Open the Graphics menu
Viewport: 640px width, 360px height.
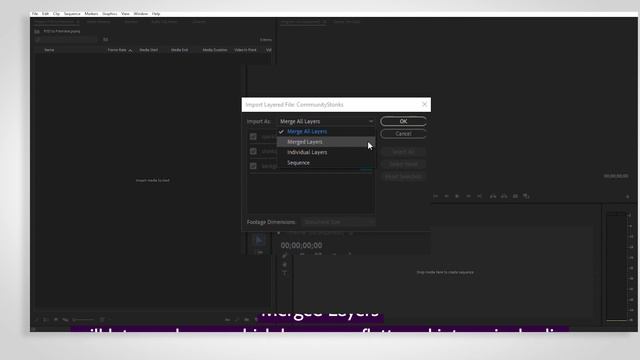tap(110, 14)
